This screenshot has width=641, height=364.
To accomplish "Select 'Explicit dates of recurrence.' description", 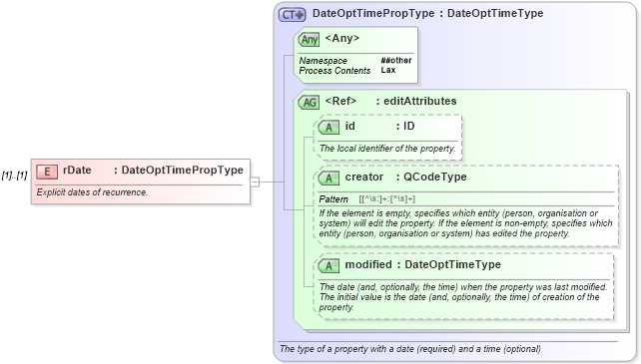I will pos(92,192).
